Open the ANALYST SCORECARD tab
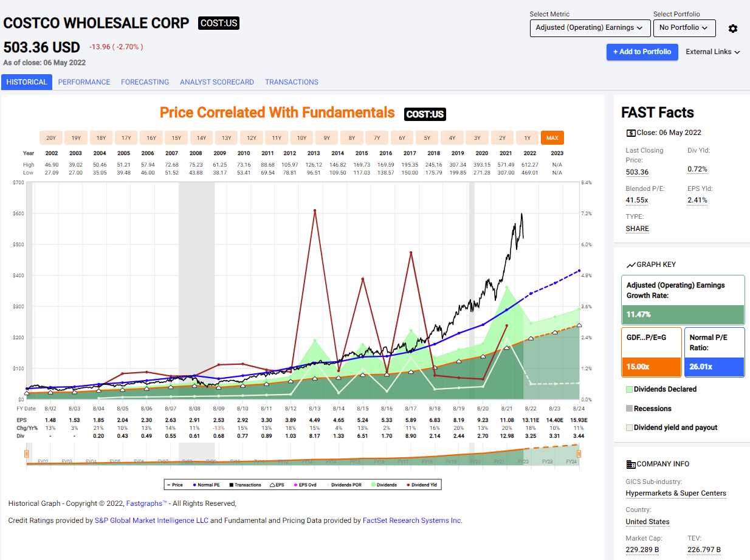The height and width of the screenshot is (560, 750). pyautogui.click(x=217, y=81)
